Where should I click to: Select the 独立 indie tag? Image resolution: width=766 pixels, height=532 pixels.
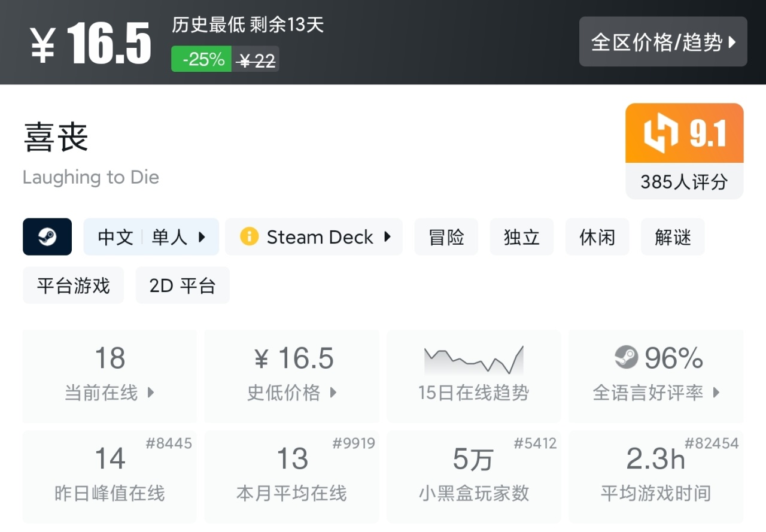point(522,237)
